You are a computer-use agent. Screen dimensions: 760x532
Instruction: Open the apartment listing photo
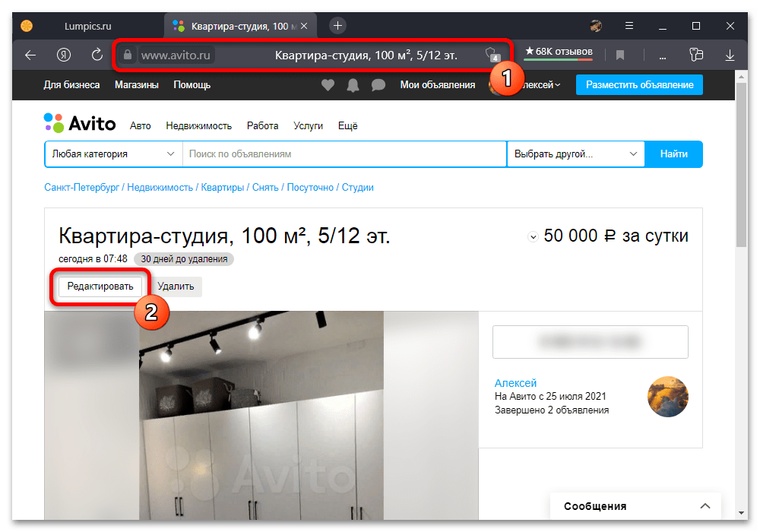point(261,415)
